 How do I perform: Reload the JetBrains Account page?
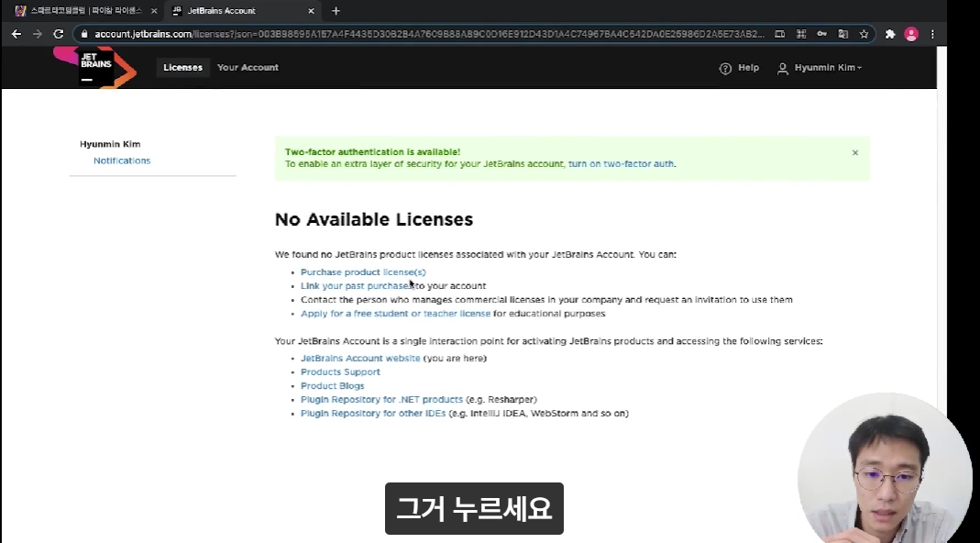point(58,35)
